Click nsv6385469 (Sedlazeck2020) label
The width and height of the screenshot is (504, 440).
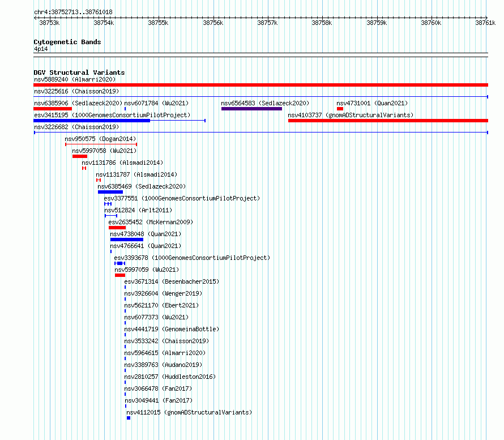click(142, 186)
